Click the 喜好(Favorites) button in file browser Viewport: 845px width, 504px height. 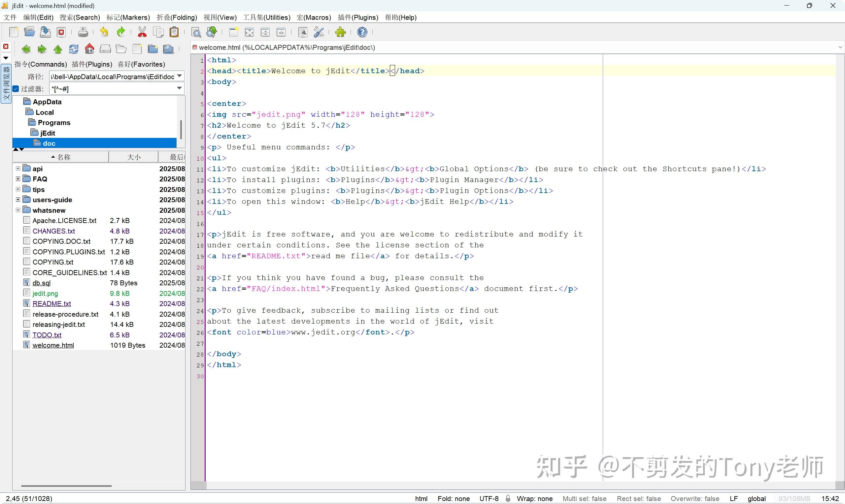(141, 64)
